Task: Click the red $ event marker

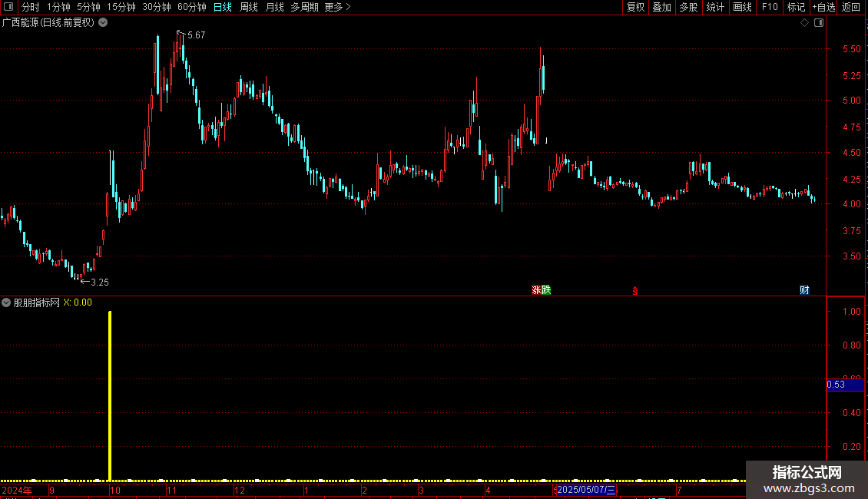Action: (635, 291)
